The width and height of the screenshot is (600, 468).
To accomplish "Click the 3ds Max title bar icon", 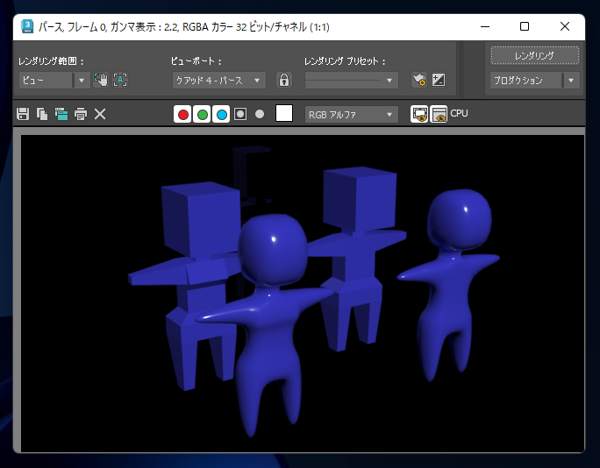I will 27,27.
